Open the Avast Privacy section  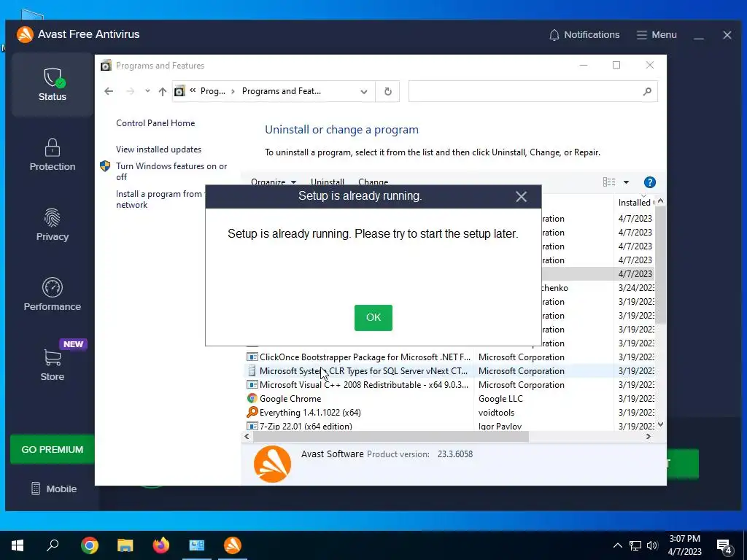pos(53,225)
